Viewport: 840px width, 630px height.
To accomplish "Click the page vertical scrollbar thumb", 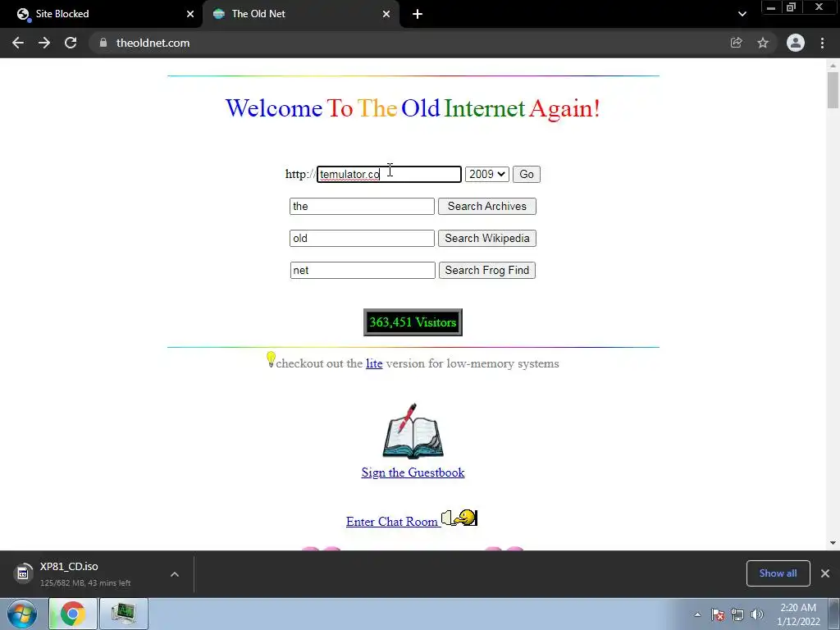I will [833, 90].
